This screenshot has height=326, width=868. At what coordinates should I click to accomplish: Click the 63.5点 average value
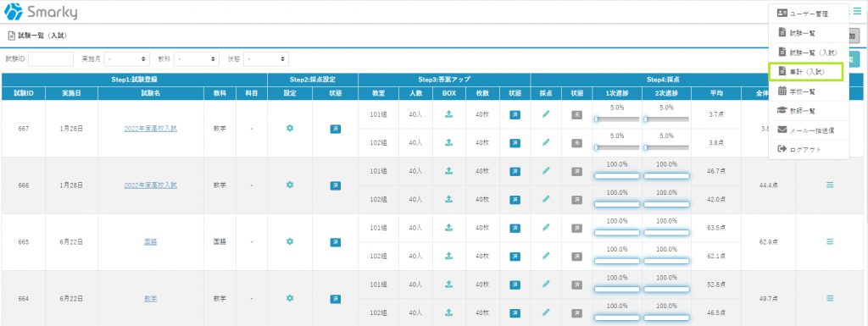(716, 229)
